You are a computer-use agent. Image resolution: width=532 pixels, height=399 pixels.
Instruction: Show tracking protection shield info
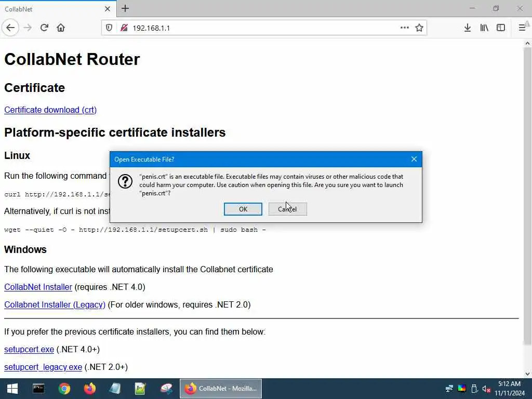coord(109,28)
